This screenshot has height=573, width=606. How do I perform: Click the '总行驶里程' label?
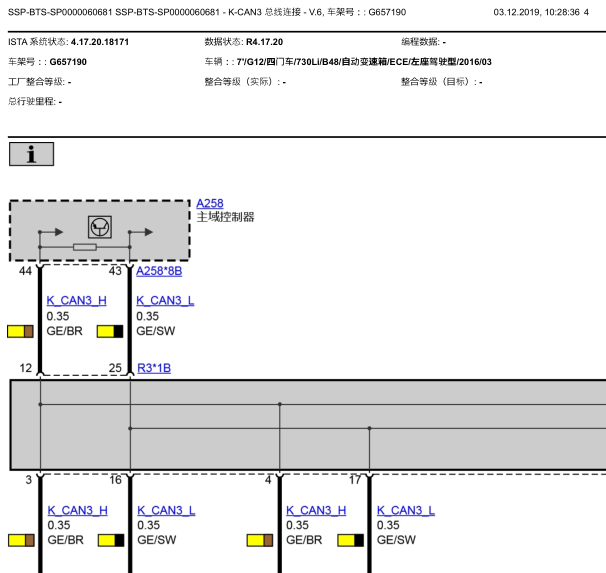pos(31,102)
